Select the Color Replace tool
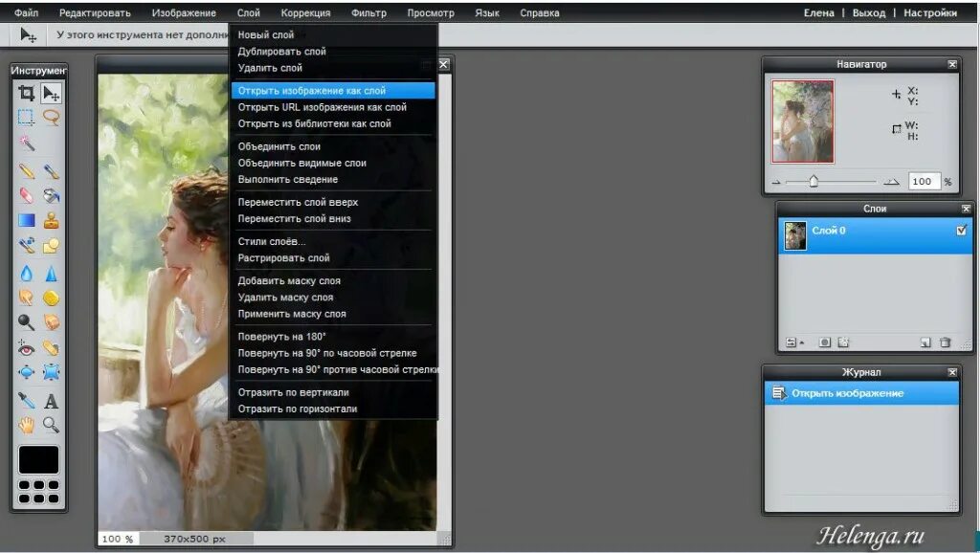 coord(26,246)
